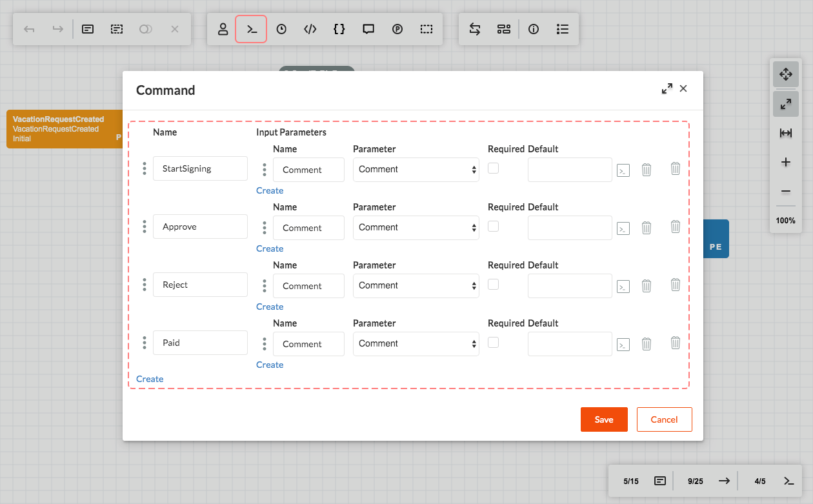Open the list legend icon
Screen dimensions: 813x504
[563, 29]
